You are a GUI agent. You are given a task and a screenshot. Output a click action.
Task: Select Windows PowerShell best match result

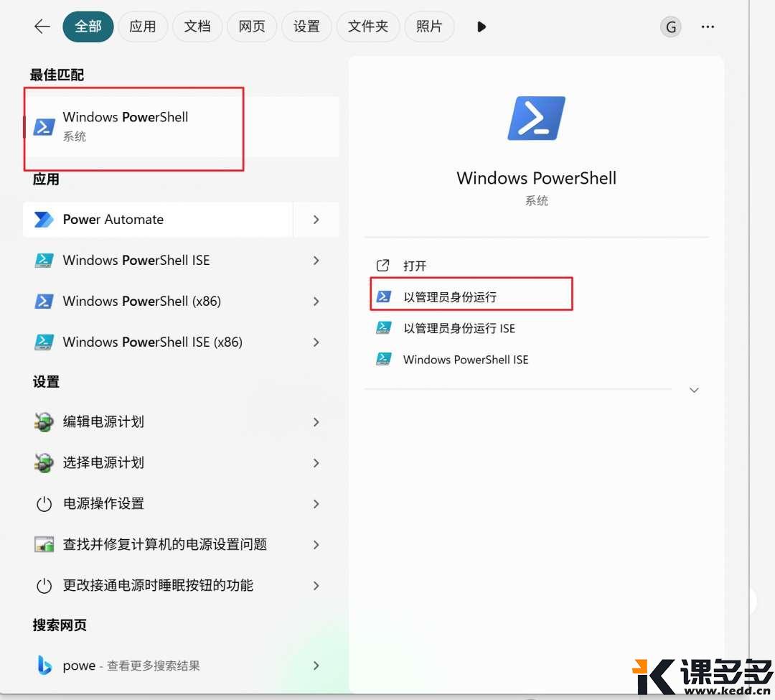181,127
